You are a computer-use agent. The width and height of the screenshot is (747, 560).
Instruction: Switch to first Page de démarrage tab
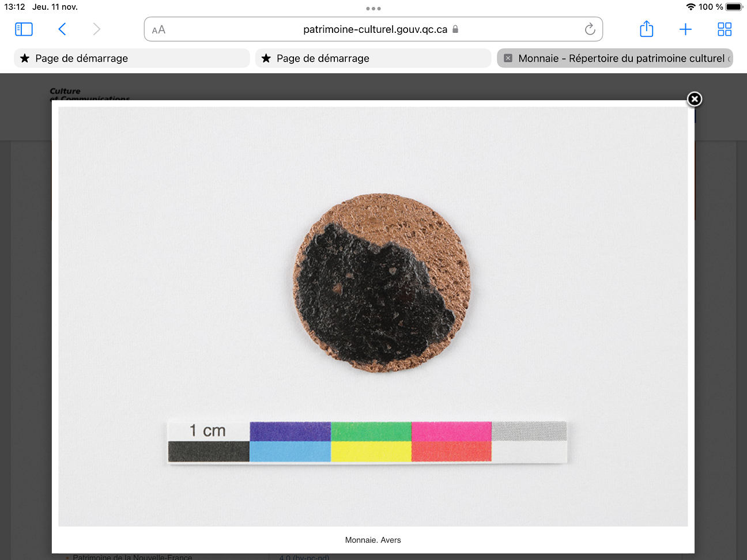pyautogui.click(x=132, y=58)
